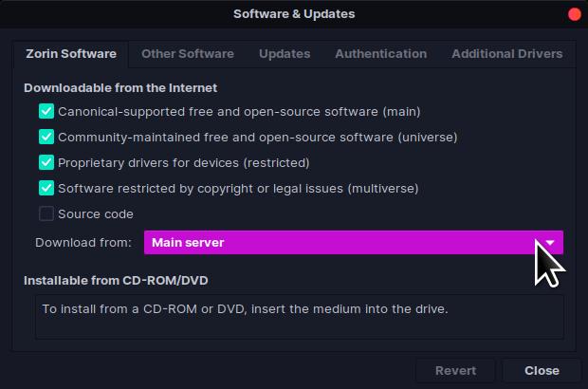Click the 'Download from:' label
The height and width of the screenshot is (389, 588).
83,242
